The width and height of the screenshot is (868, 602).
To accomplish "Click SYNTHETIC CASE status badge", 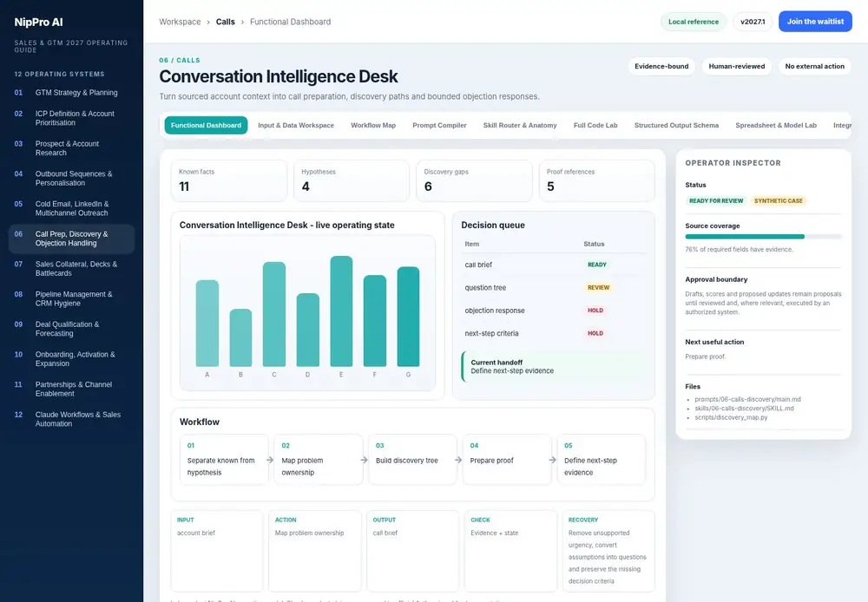I will 778,201.
